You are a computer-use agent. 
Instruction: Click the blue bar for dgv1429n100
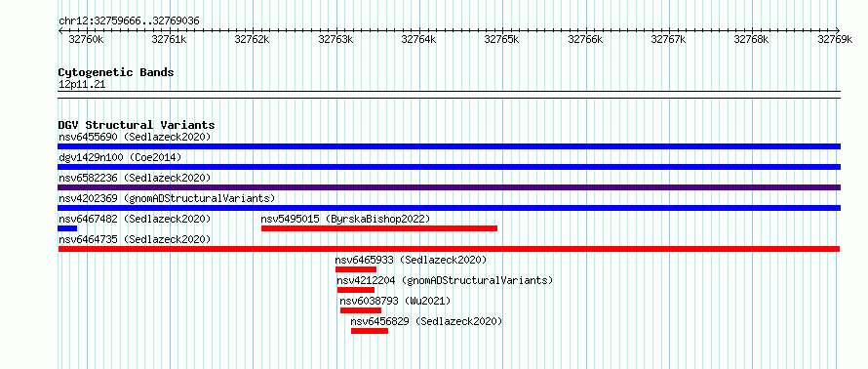(449, 167)
